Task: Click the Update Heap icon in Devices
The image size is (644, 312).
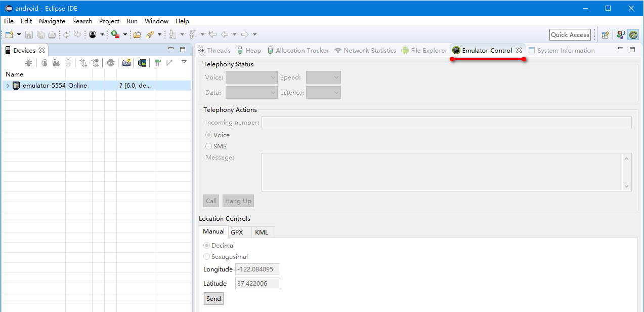Action: coord(45,63)
